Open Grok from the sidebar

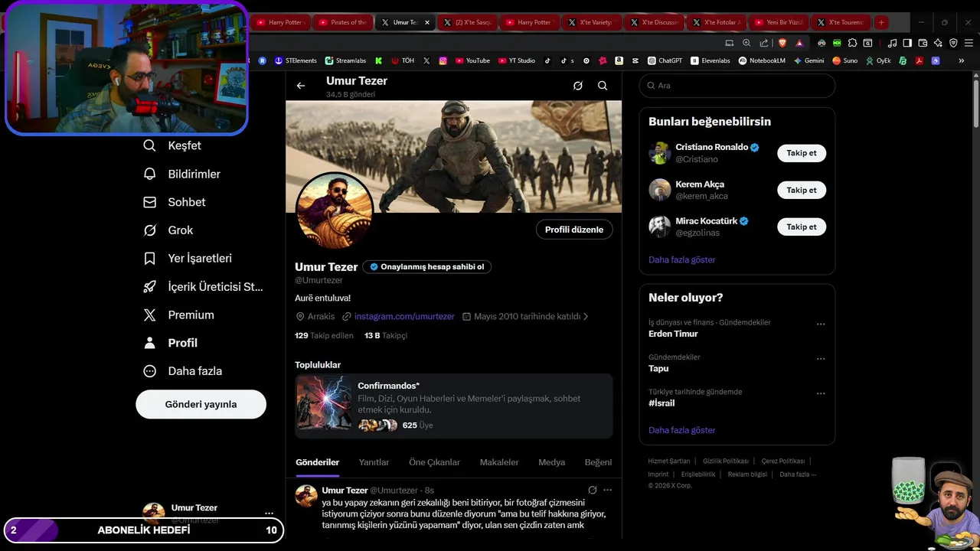[x=168, y=230]
